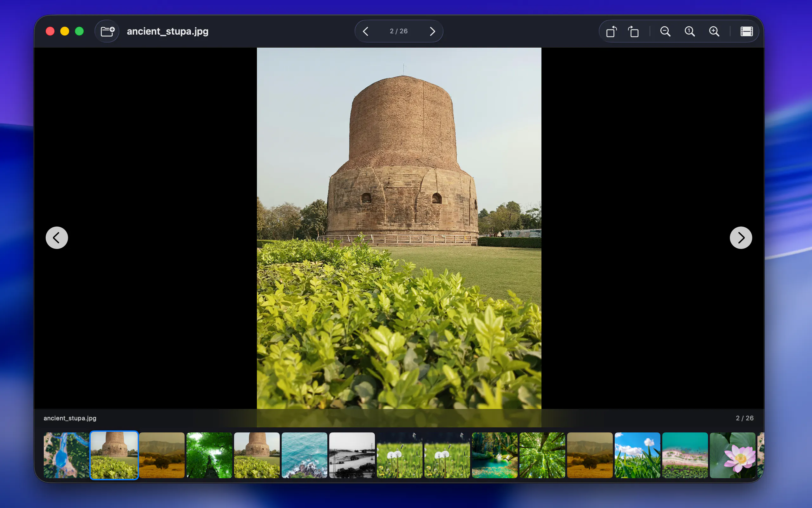Select the pink lotus flower thumbnail
The width and height of the screenshot is (812, 508).
pos(732,455)
